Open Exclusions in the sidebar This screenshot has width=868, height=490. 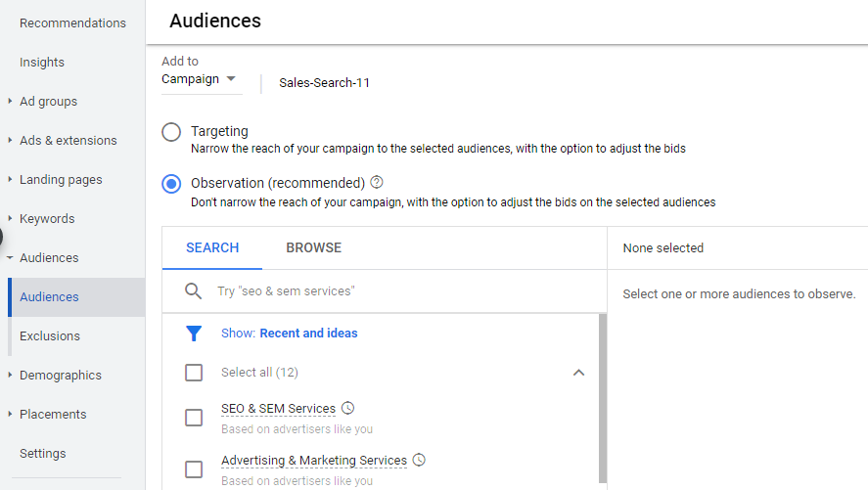50,336
